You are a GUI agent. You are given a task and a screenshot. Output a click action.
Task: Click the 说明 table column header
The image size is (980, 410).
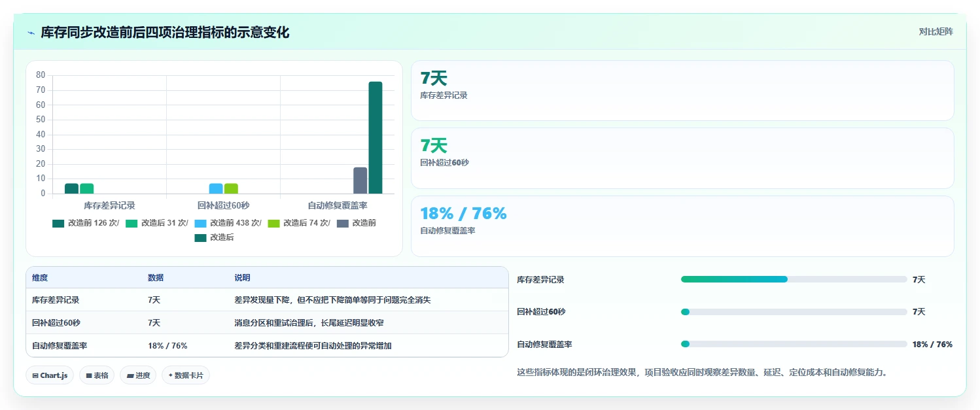click(x=242, y=278)
